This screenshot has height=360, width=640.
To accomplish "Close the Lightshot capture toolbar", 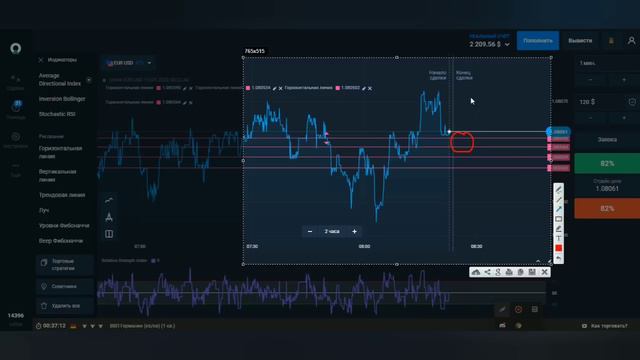I will tap(544, 272).
